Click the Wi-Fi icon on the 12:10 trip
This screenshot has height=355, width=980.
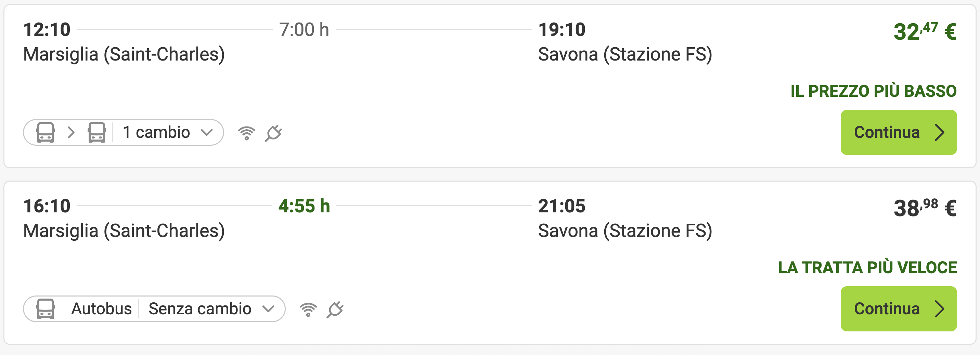[246, 133]
